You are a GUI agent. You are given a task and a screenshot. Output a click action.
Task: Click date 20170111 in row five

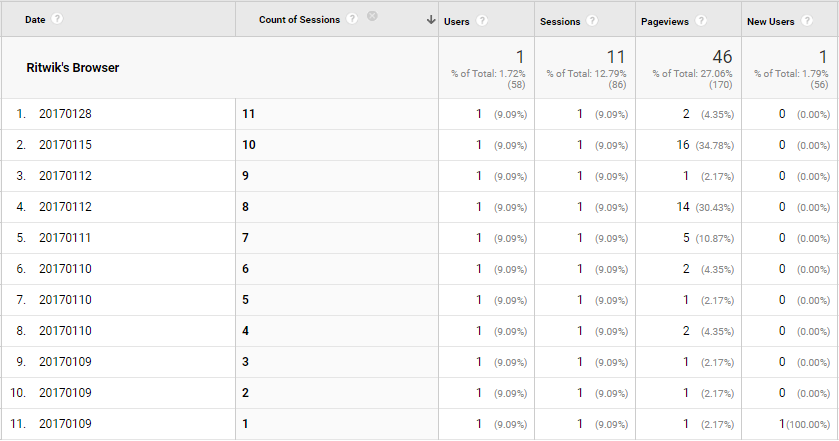65,238
